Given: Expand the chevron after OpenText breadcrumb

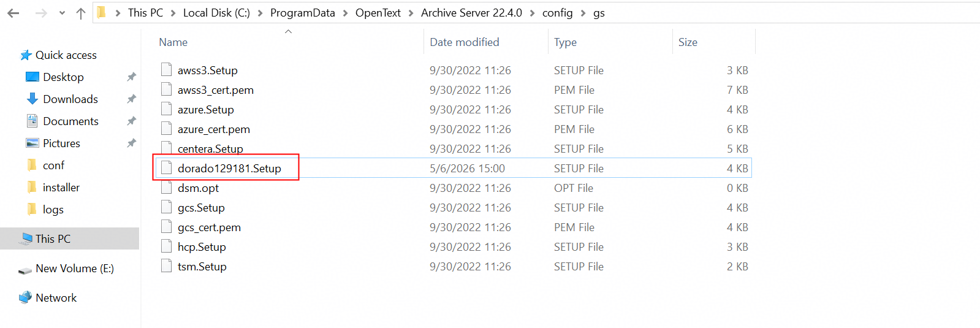Looking at the screenshot, I should coord(411,13).
